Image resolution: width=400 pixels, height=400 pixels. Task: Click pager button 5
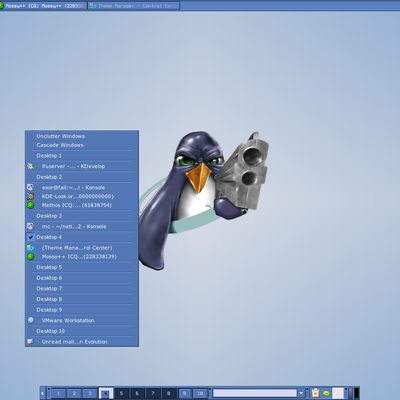[x=121, y=393]
